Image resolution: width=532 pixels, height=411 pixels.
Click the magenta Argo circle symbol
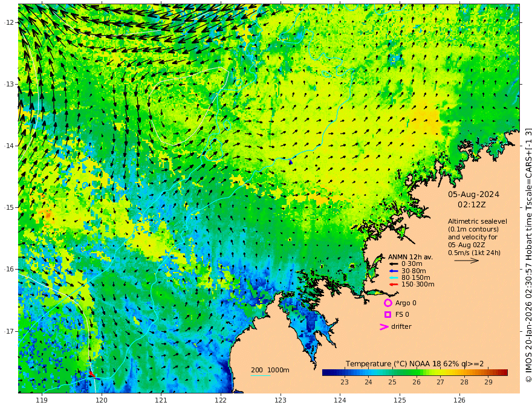(388, 303)
